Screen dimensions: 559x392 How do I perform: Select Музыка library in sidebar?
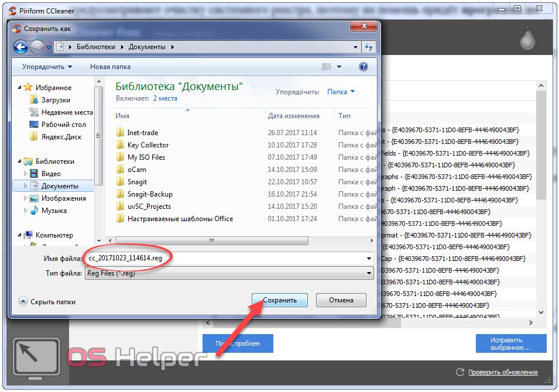54,211
